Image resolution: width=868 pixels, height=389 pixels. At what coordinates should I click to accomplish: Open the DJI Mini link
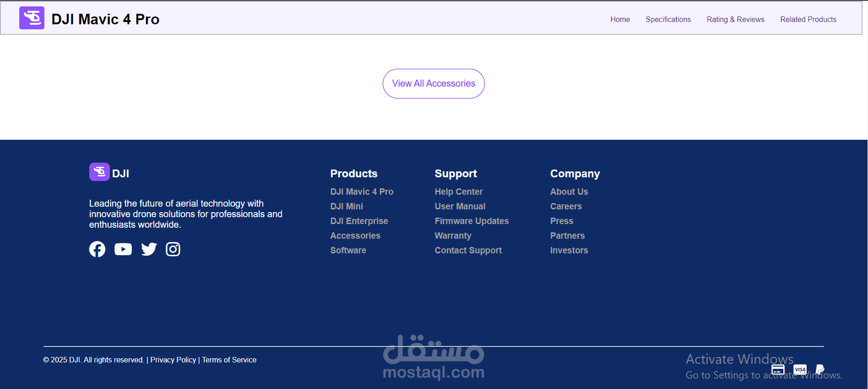click(x=347, y=206)
